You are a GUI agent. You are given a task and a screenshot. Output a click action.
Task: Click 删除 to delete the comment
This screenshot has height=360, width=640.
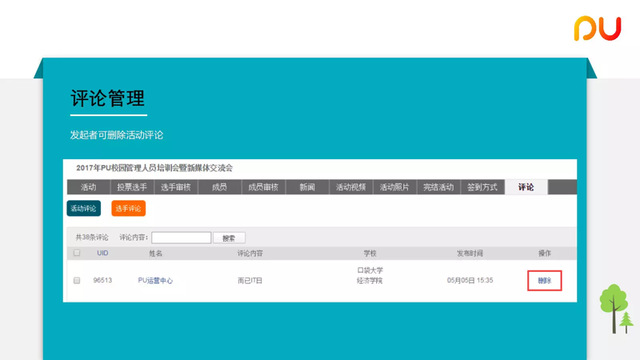[544, 280]
